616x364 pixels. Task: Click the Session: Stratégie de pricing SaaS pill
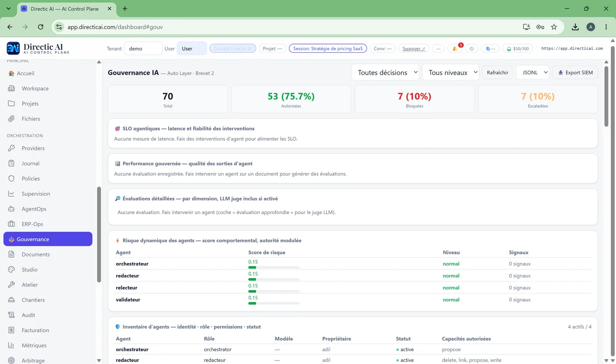[328, 48]
